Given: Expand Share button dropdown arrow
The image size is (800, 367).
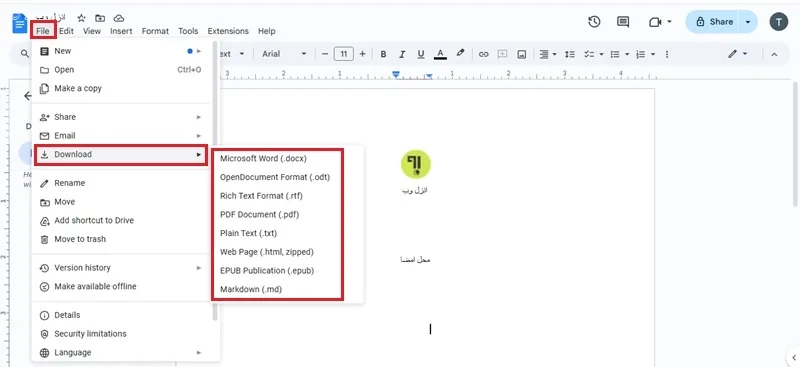Looking at the screenshot, I should [x=748, y=21].
